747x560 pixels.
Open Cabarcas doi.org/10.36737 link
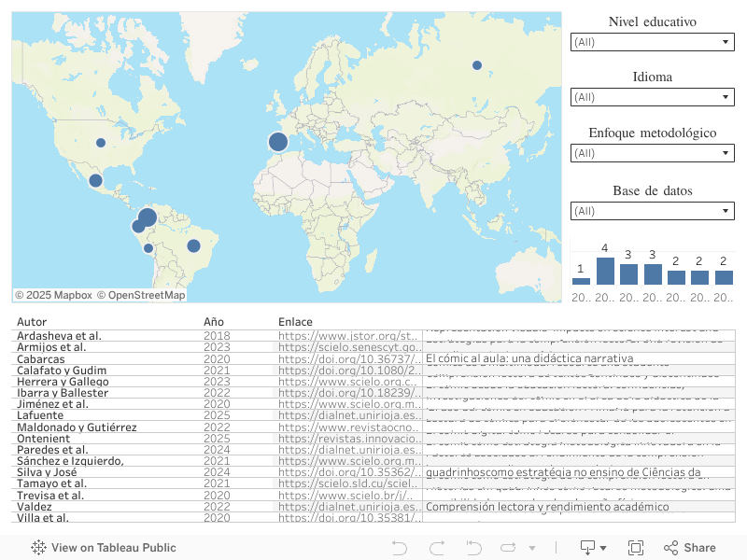tap(349, 358)
